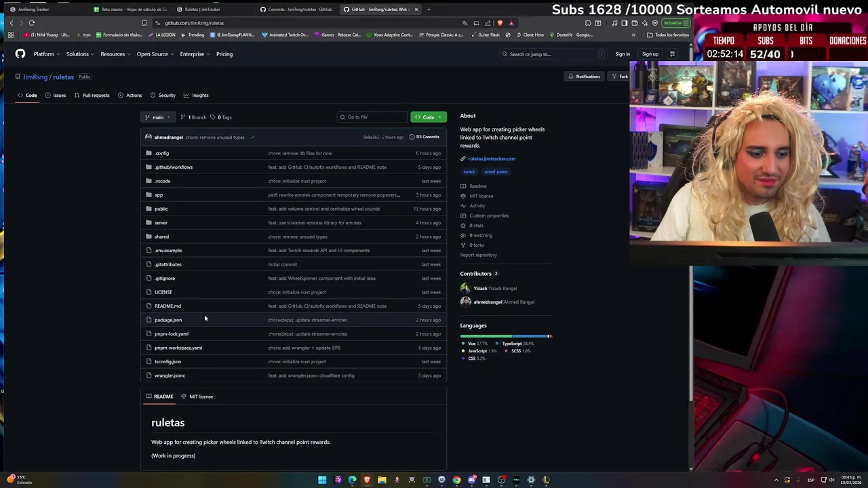Viewport: 868px width, 488px height.
Task: Open the JimRsng owner link
Action: [x=35, y=77]
